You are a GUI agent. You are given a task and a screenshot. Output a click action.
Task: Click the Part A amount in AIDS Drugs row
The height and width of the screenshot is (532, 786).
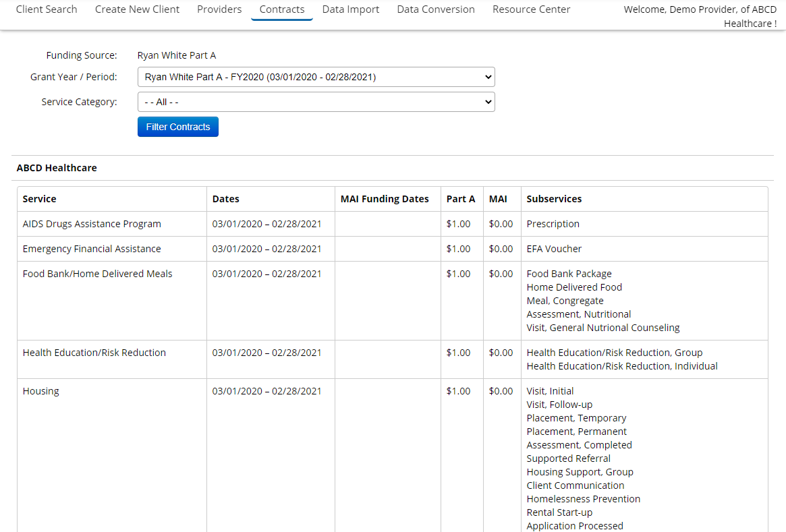click(458, 224)
